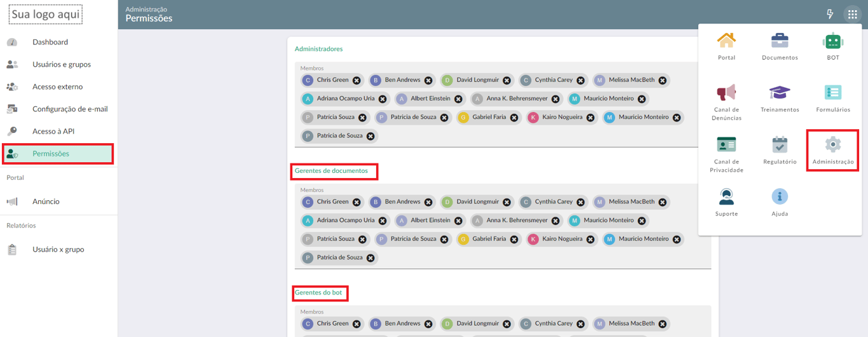This screenshot has height=337, width=868.
Task: Open Acesso externo page
Action: (x=58, y=86)
